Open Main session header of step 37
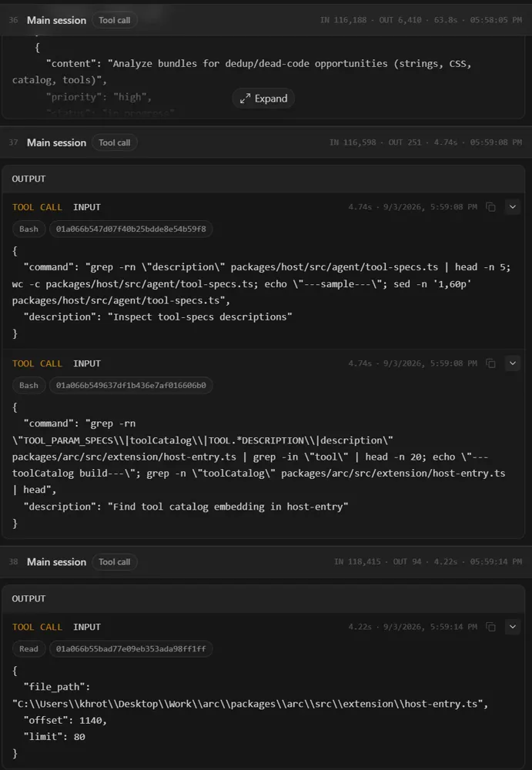 [56, 142]
